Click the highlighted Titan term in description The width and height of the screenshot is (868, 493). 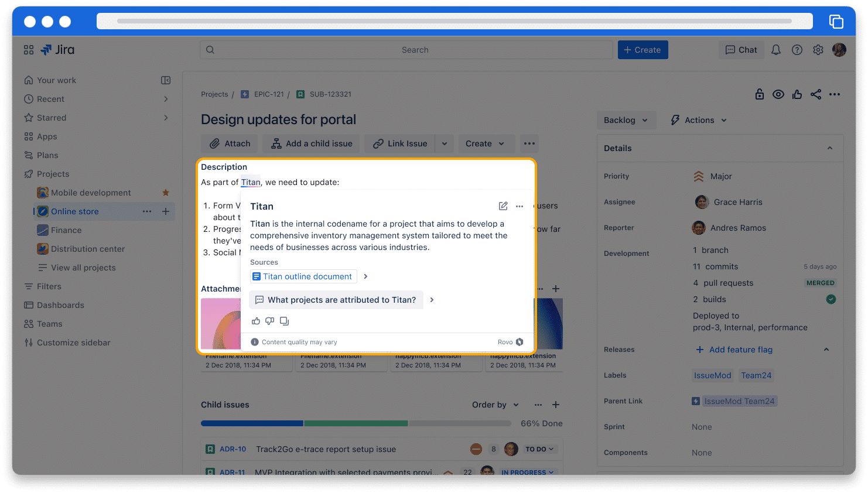coord(251,182)
